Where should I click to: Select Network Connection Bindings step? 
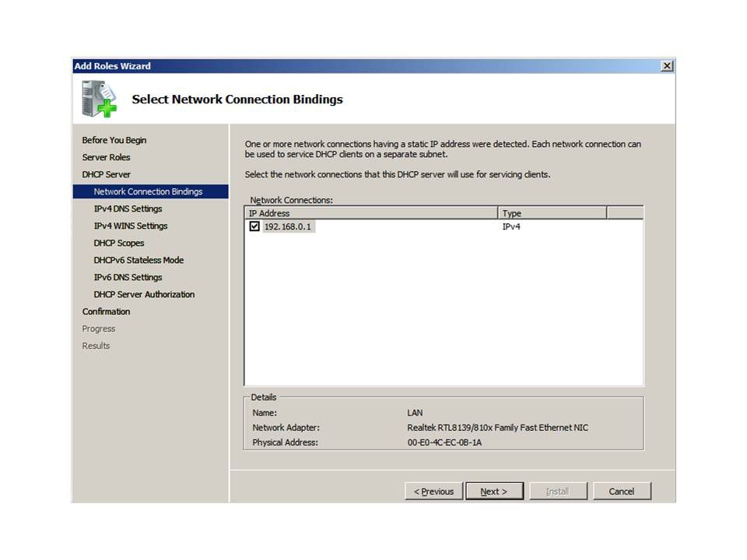[x=148, y=191]
